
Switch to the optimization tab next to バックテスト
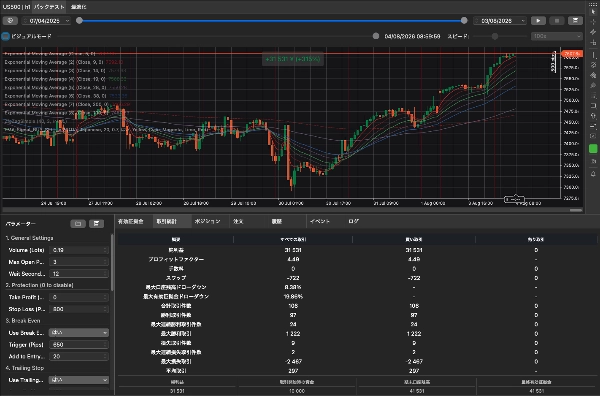(x=78, y=7)
